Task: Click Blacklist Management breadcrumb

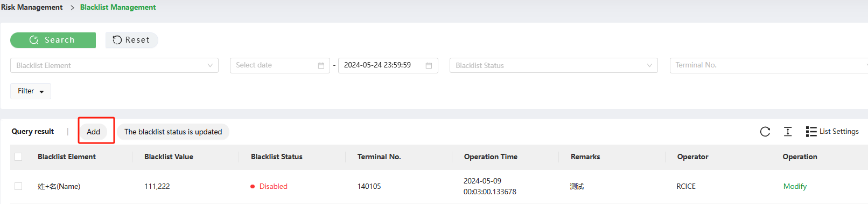Action: pos(118,7)
